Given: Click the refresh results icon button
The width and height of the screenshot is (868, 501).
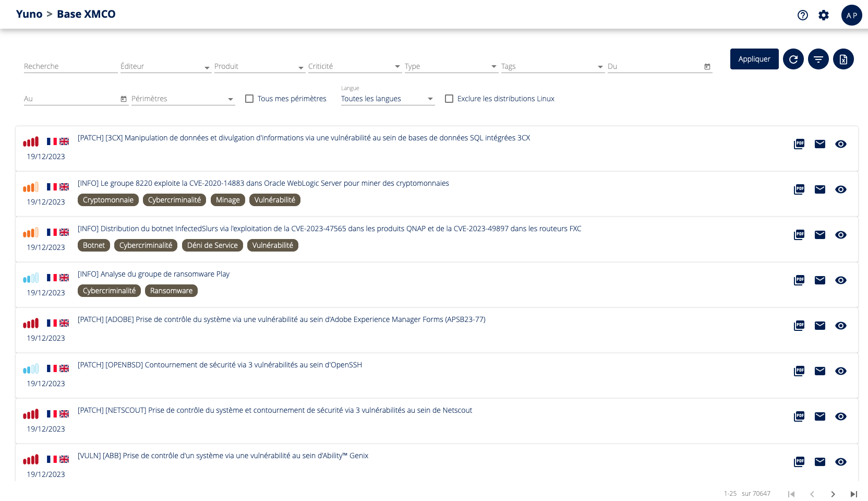Looking at the screenshot, I should click(793, 59).
